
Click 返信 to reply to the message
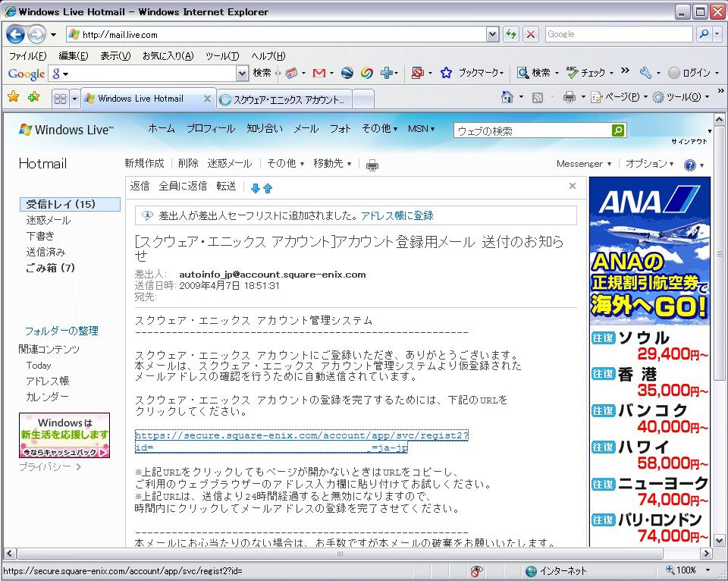tap(140, 187)
